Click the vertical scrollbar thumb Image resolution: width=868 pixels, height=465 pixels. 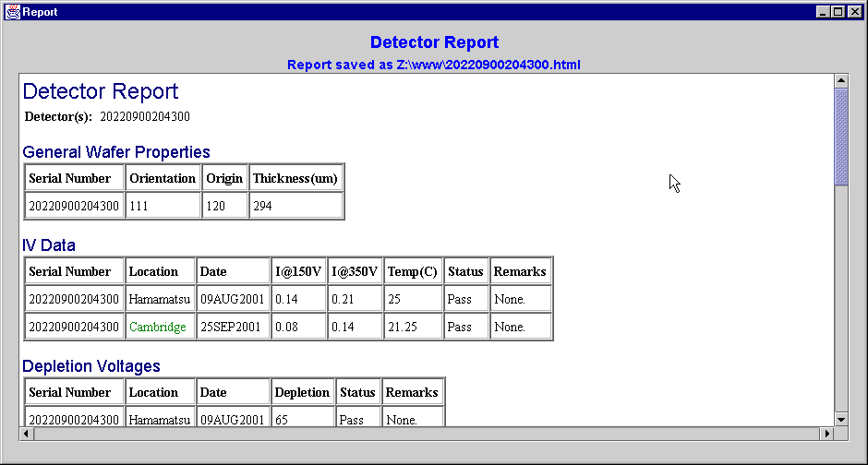[x=841, y=137]
